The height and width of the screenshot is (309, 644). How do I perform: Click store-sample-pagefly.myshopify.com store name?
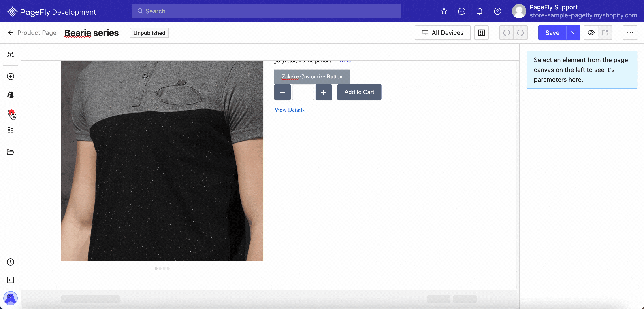coord(583,15)
